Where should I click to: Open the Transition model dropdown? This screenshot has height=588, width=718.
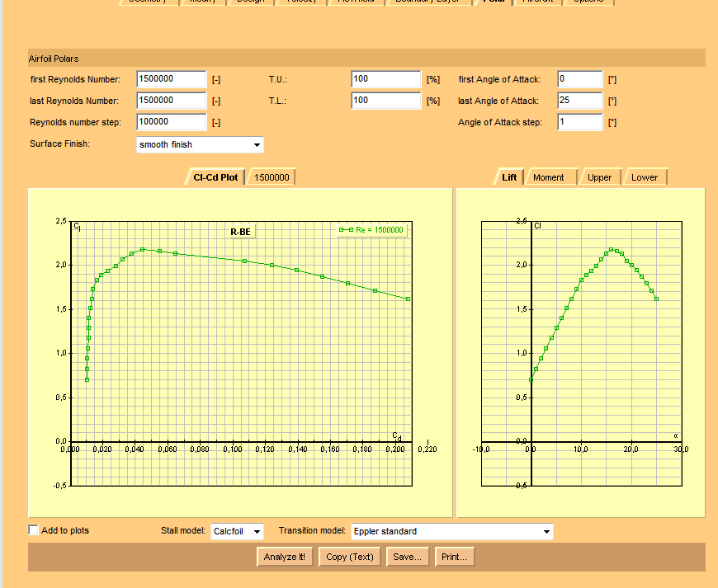tap(451, 532)
